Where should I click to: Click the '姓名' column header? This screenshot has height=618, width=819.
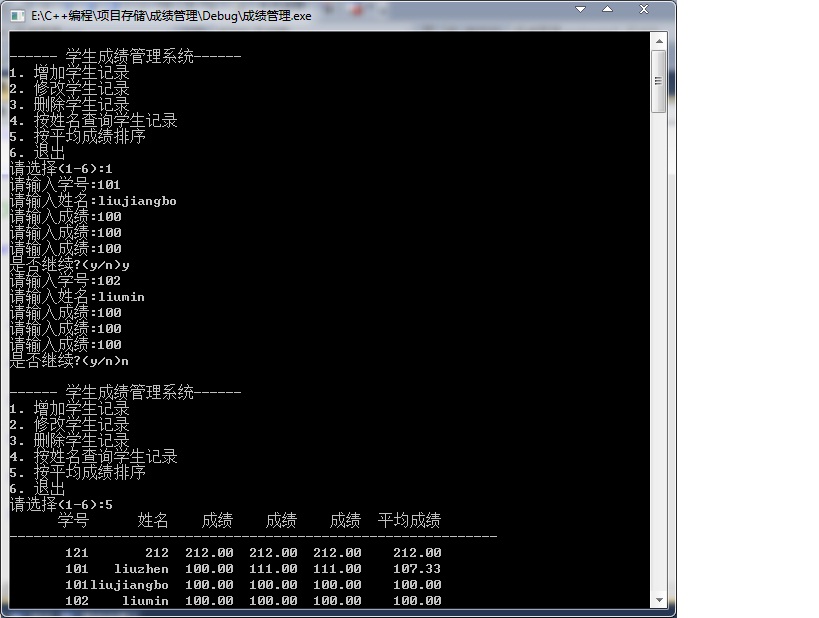coord(153,520)
